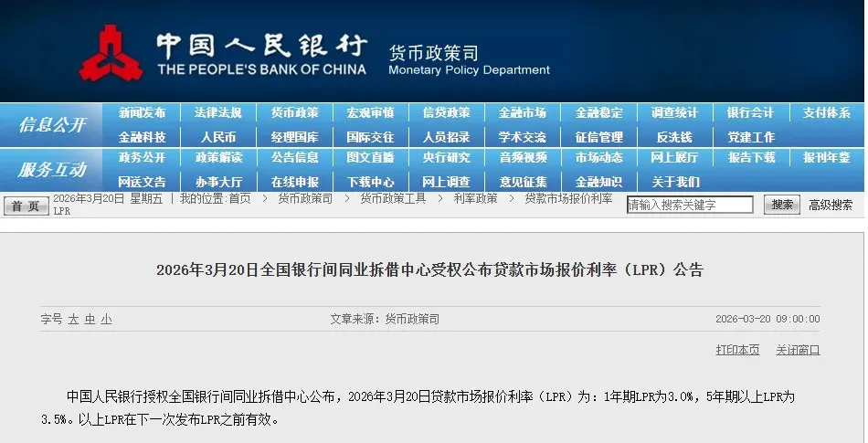This screenshot has height=443, width=868.
Task: Click the LPR announcement headline text
Action: point(429,269)
